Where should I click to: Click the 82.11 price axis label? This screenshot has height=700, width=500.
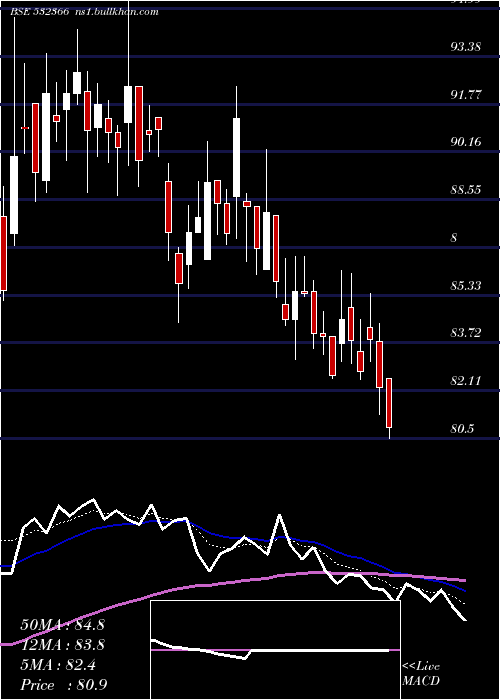pyautogui.click(x=466, y=381)
